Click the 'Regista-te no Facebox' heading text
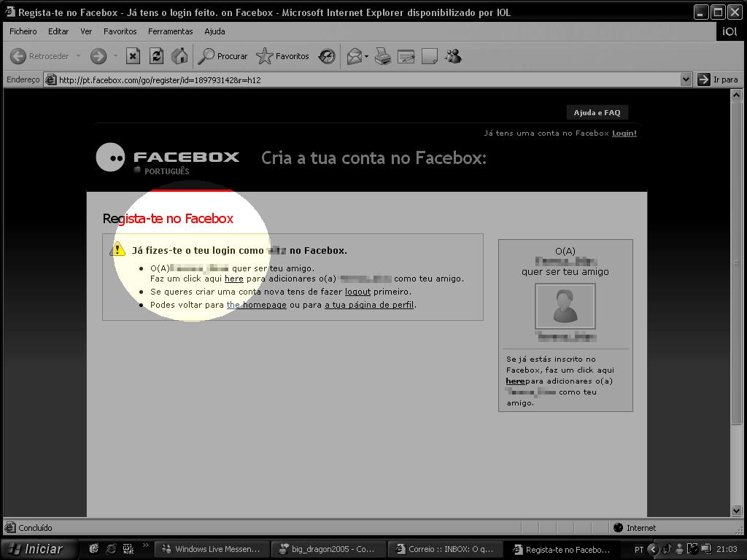Image resolution: width=747 pixels, height=560 pixels. coord(169,219)
